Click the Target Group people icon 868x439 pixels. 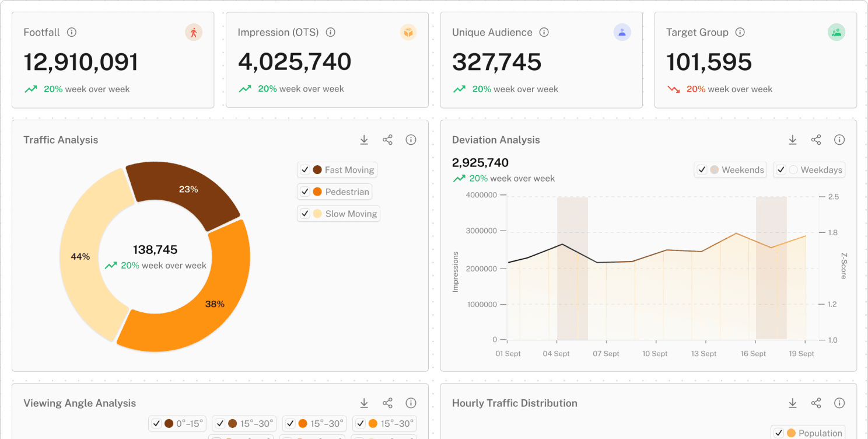(x=836, y=33)
